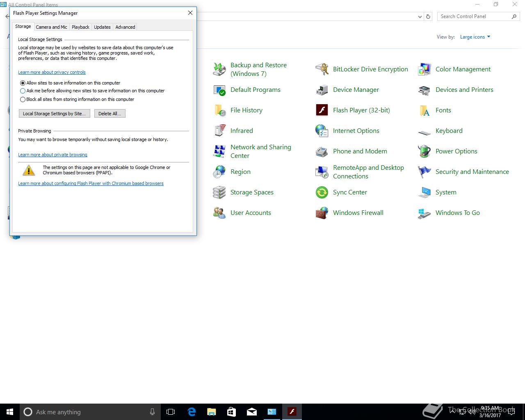Open the Color Management icon
525x420 pixels.
425,69
